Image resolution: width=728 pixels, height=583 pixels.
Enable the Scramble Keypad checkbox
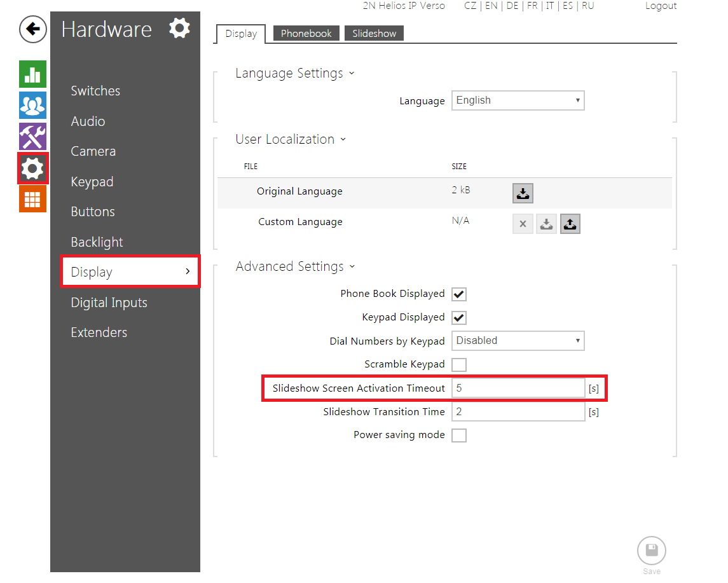[458, 365]
